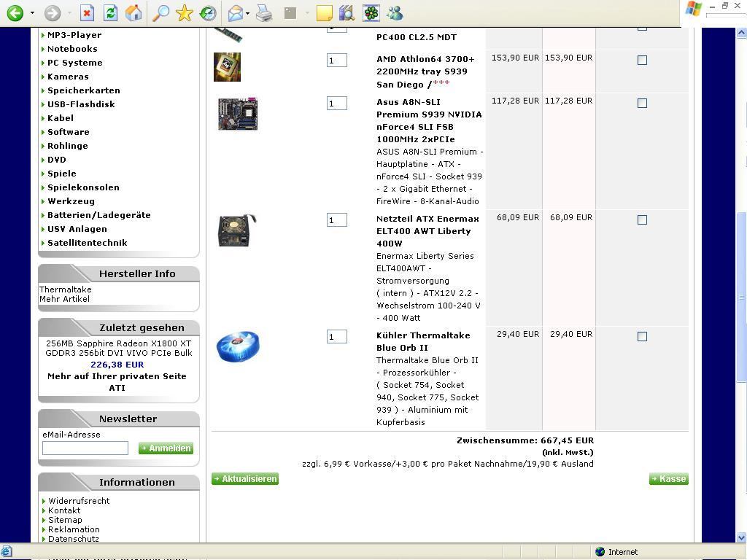Go back with the green Back arrow
747x560 pixels.
[x=15, y=13]
